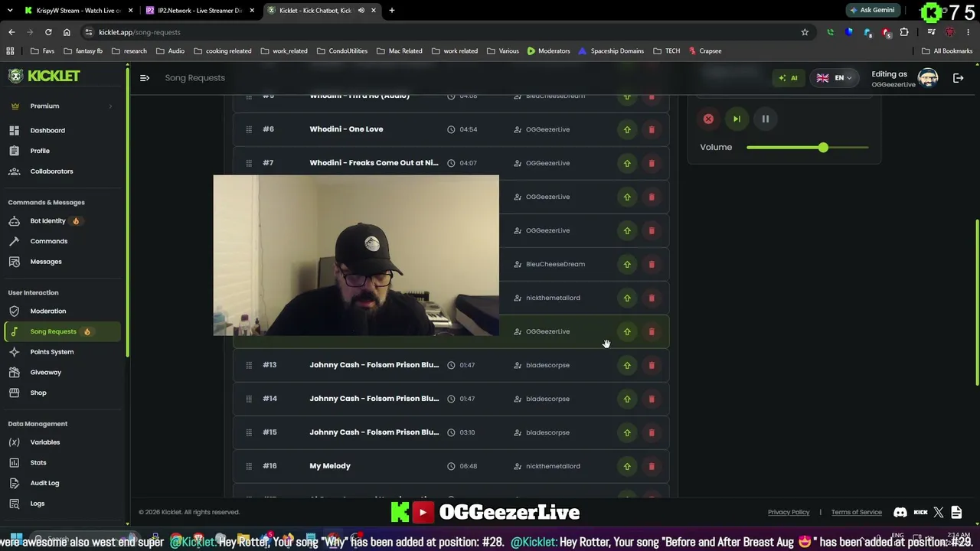Expand the All Bookmarks folder
Screen dimensions: 980x551
point(947,51)
